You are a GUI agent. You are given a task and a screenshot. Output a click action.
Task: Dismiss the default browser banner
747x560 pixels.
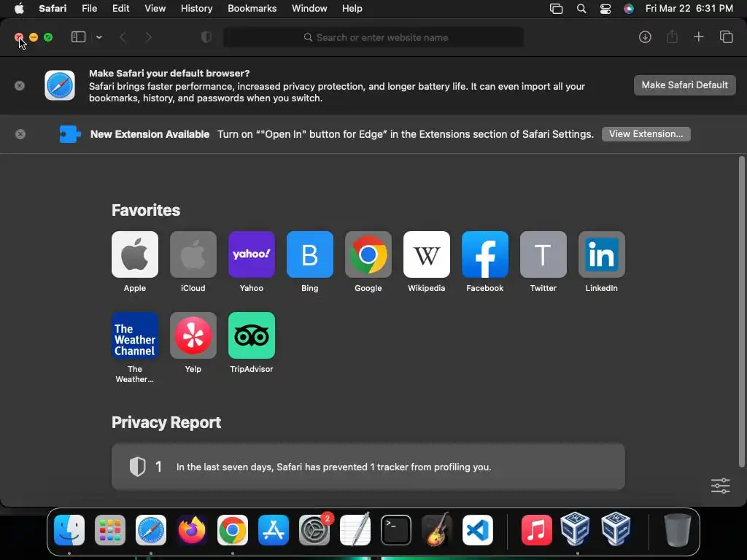pyautogui.click(x=20, y=86)
